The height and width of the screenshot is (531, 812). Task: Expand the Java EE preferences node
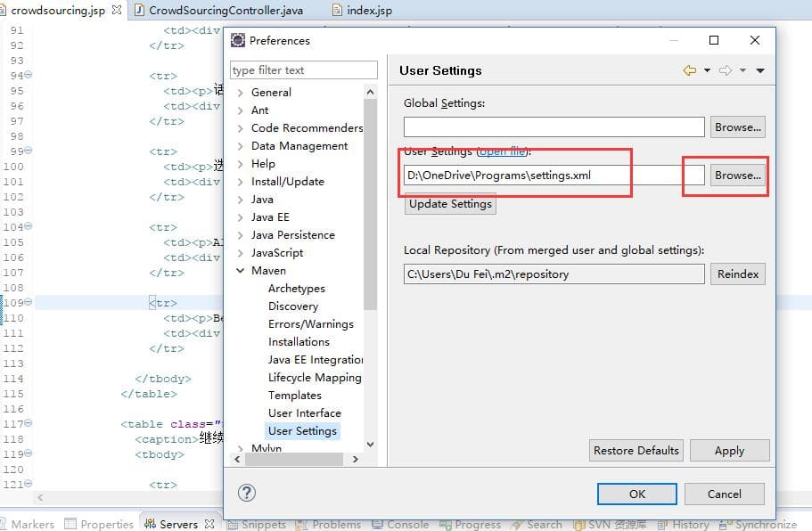(241, 217)
